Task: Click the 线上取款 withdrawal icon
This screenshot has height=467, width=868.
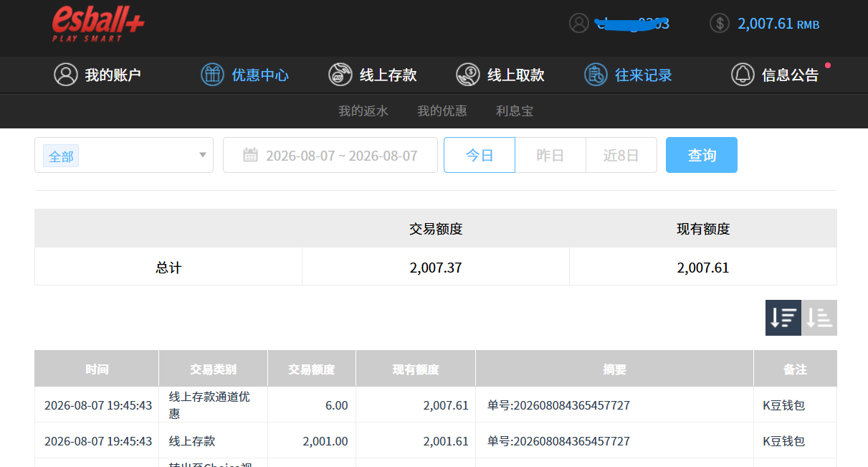Action: (x=468, y=75)
